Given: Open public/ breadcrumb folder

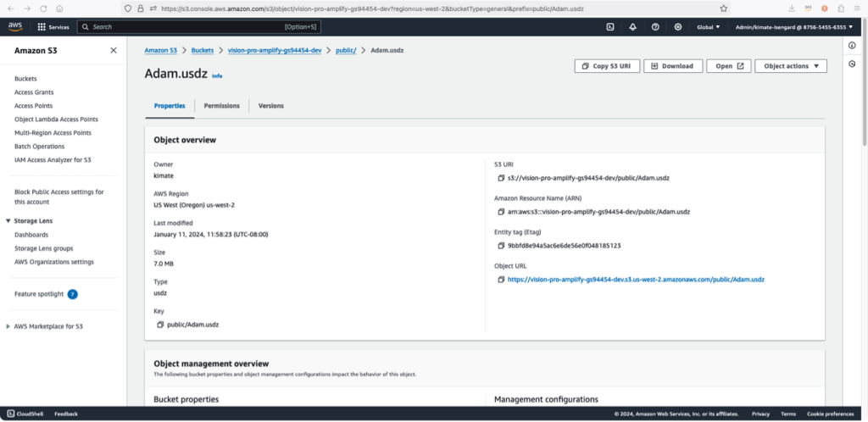Looking at the screenshot, I should click(346, 50).
